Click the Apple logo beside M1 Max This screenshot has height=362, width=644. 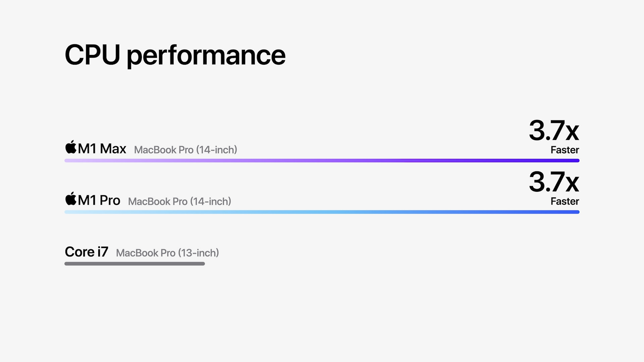71,147
